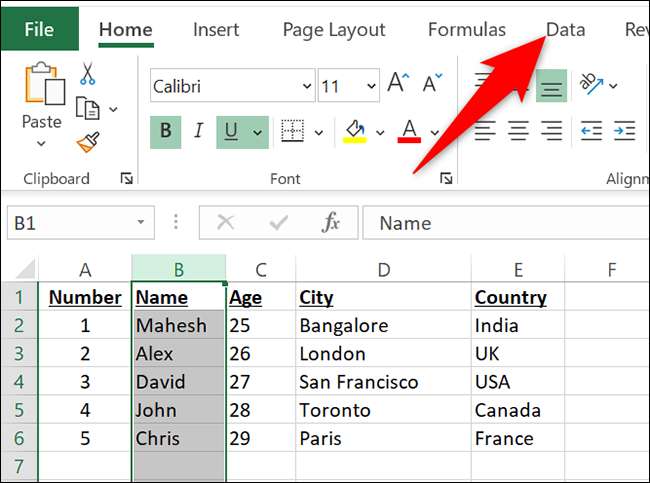Screen dimensions: 650x483
Task: Toggle Bold formatting
Action: point(165,131)
